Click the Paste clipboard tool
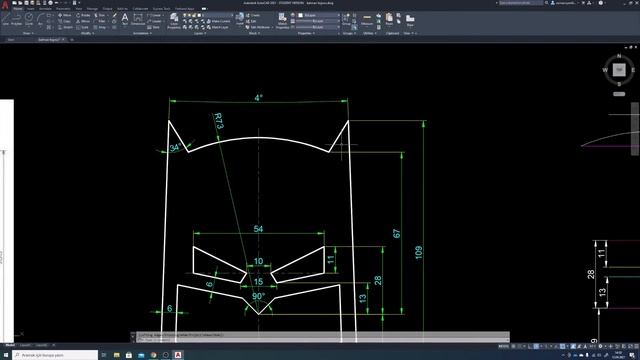640x360 pixels. [389, 19]
